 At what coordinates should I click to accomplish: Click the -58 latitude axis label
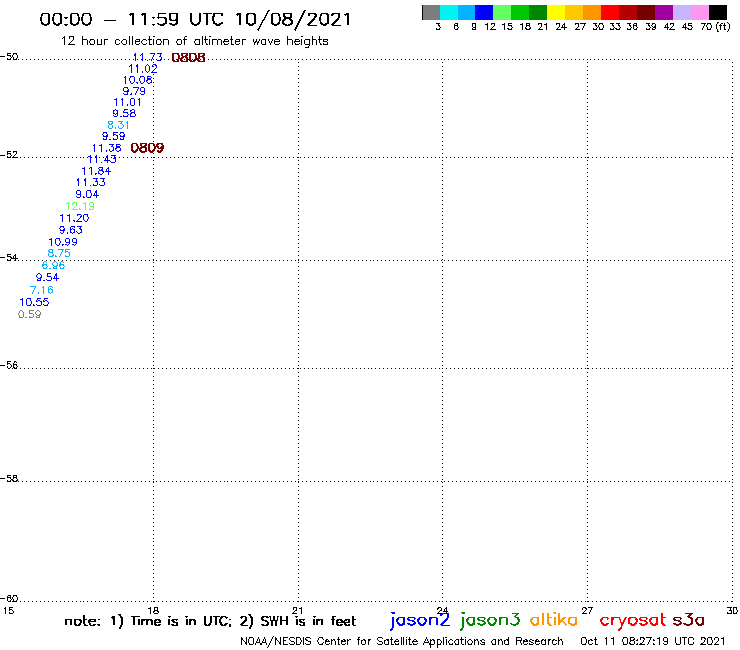[9, 479]
